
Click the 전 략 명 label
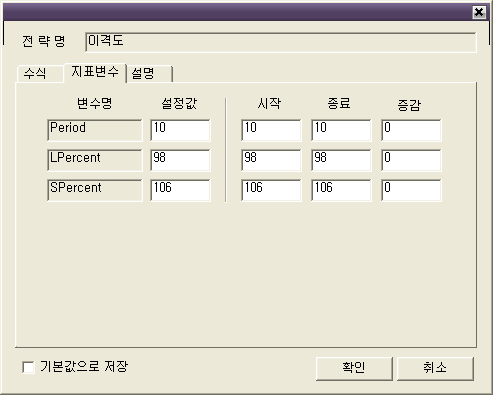(x=44, y=41)
